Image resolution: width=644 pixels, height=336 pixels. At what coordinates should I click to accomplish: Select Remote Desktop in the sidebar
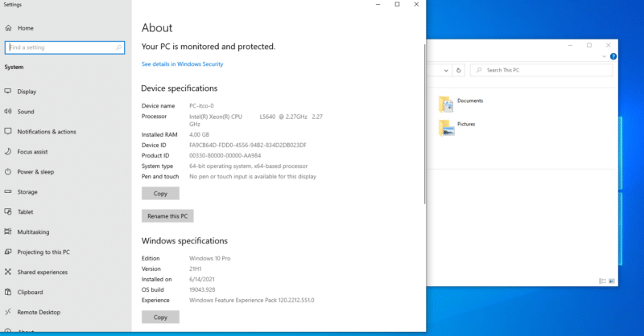[x=39, y=313]
